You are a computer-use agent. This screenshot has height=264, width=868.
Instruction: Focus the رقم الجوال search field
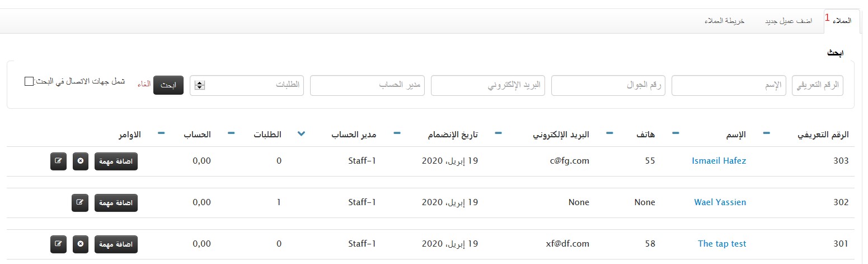click(x=608, y=85)
